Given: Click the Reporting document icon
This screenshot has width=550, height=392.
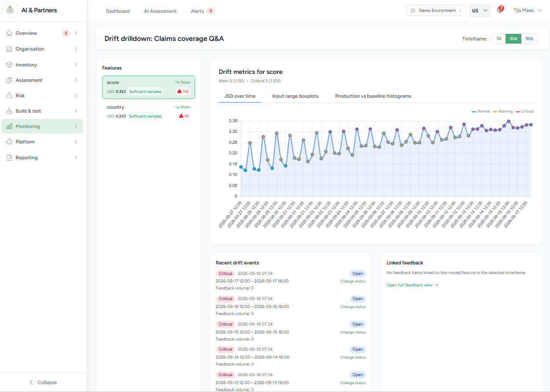Looking at the screenshot, I should point(9,158).
